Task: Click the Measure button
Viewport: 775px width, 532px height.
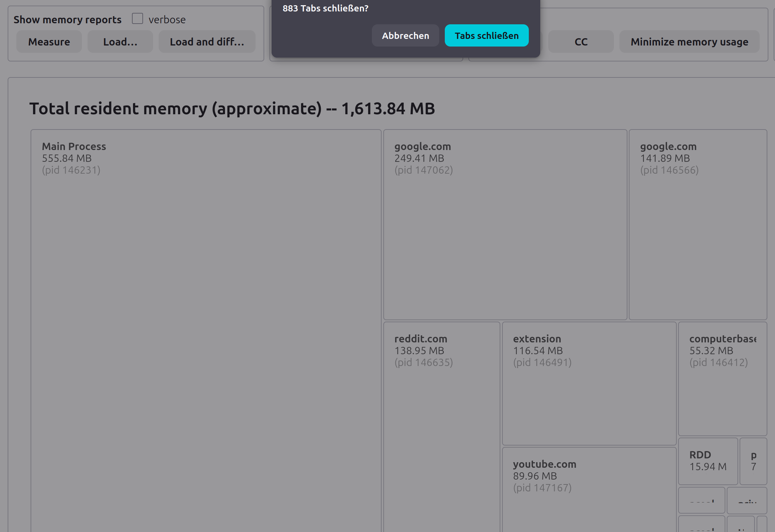Action: [x=49, y=42]
